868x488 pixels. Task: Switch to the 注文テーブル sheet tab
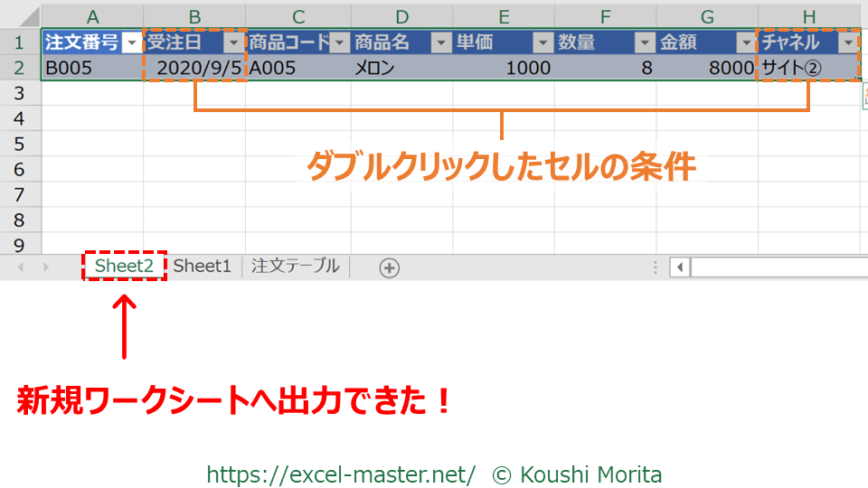click(x=296, y=266)
